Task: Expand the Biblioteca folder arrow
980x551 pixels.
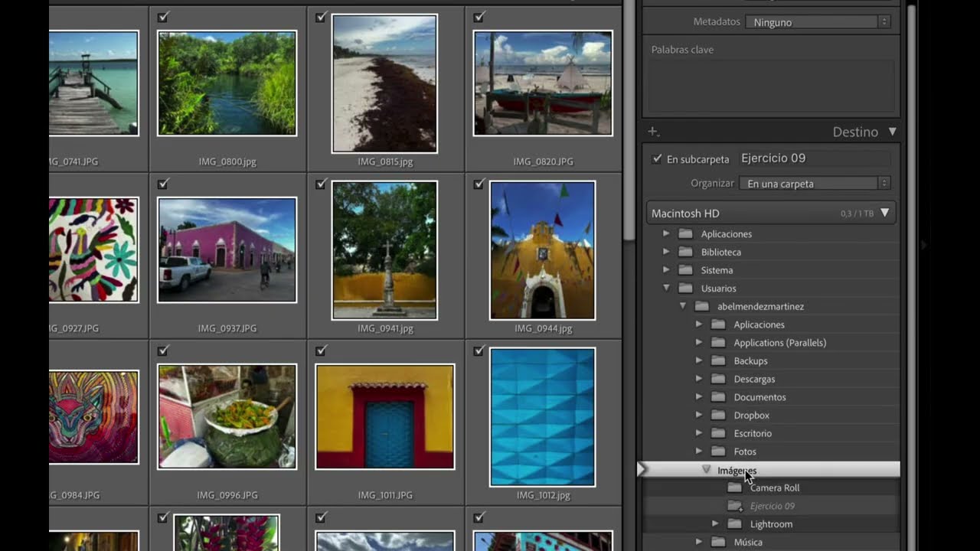Action: [x=666, y=252]
